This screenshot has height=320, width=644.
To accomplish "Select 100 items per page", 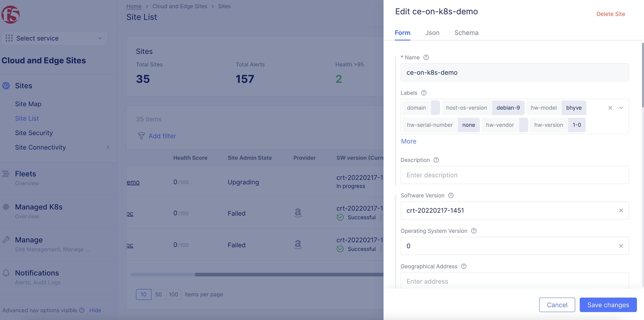I will pos(173,294).
